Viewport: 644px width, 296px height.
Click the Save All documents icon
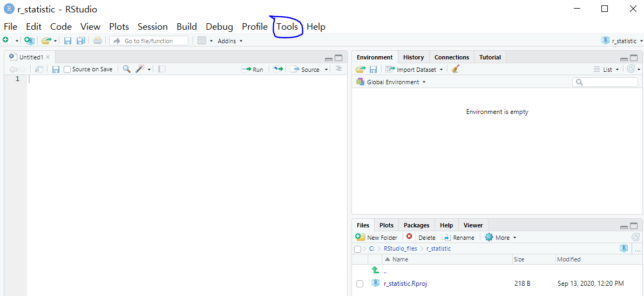[80, 41]
